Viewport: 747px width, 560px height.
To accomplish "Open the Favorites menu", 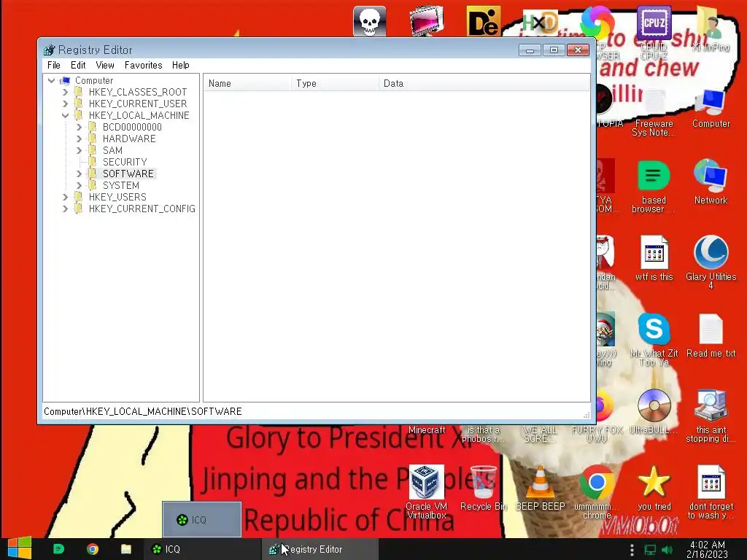I will 144,65.
